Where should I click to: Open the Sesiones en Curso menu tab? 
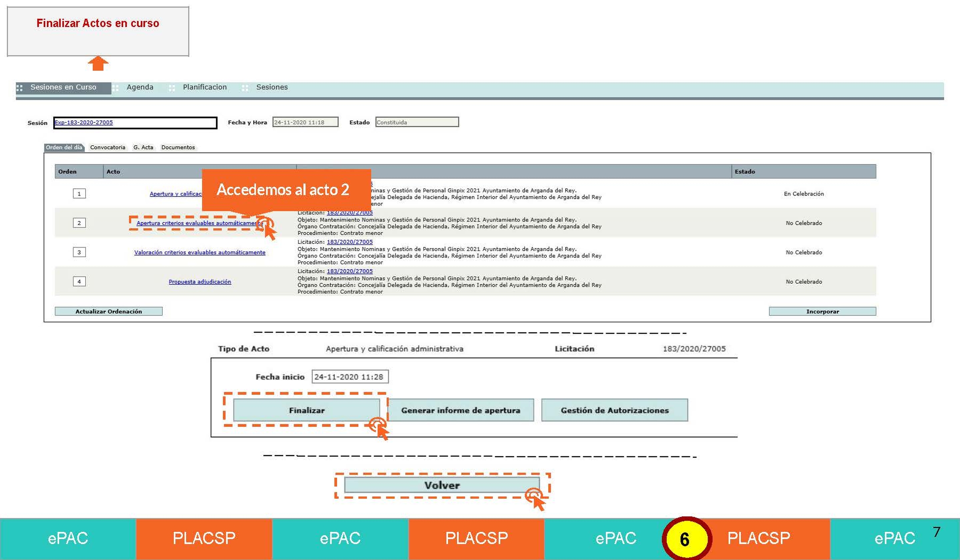point(63,87)
